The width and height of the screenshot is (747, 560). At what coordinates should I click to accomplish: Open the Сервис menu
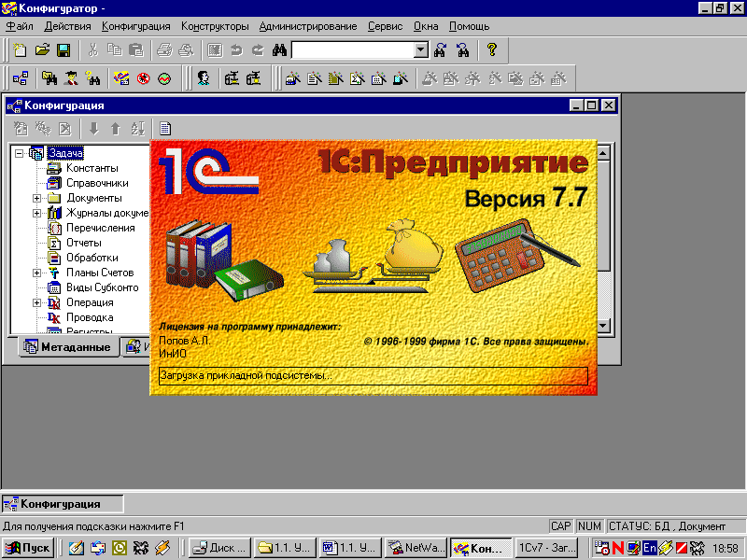point(385,27)
